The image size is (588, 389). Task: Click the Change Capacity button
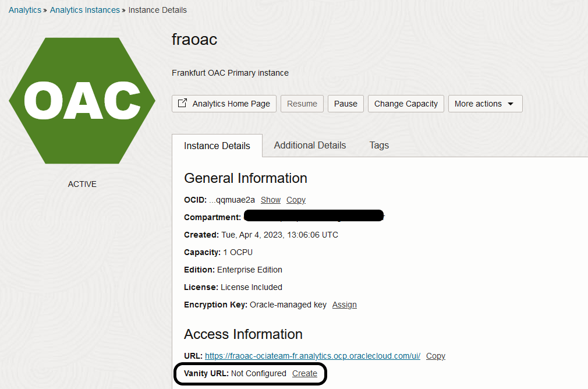tap(406, 104)
